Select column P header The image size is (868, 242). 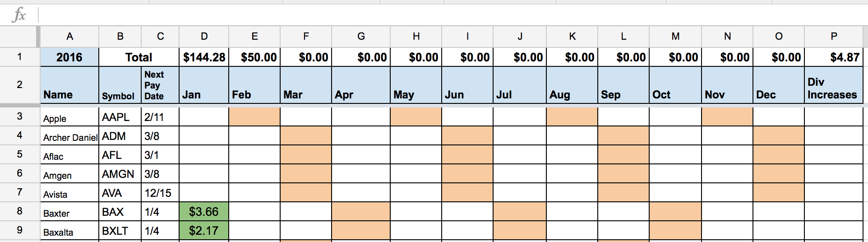(833, 37)
